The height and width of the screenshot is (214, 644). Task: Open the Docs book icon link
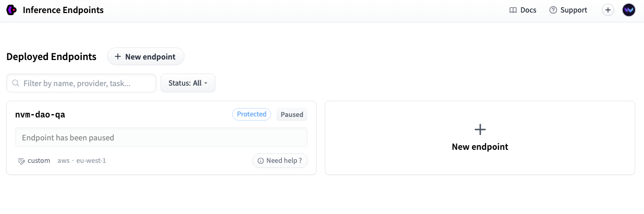[513, 10]
